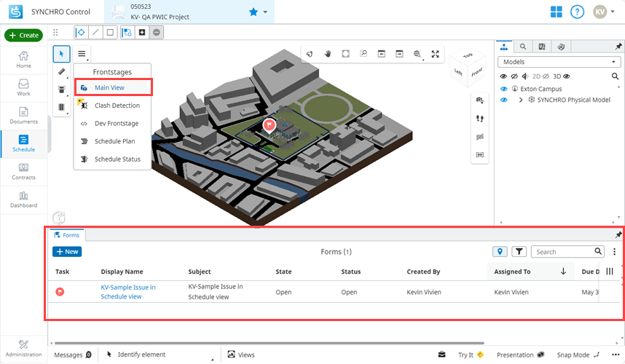The image size is (625, 364).
Task: Open the third icon tab in right panel
Action: coord(542,47)
